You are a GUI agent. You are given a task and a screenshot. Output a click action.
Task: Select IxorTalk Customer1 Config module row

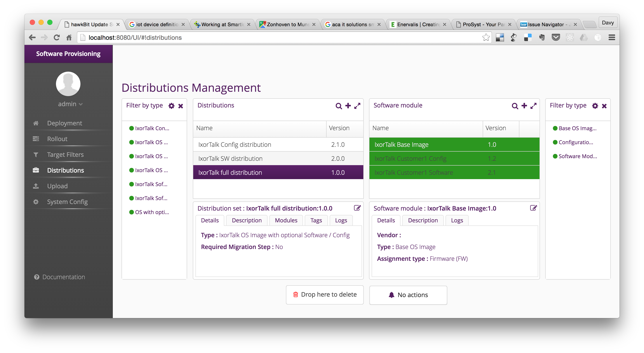[x=454, y=158]
